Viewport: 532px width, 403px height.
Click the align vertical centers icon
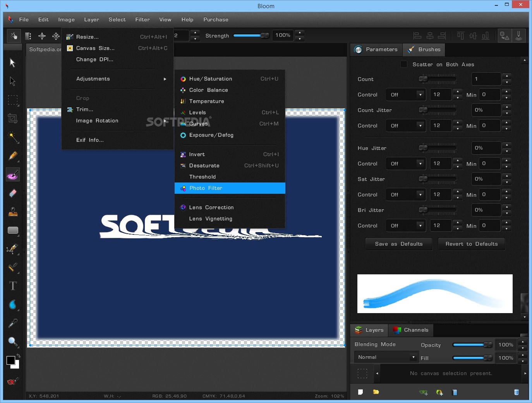click(x=473, y=36)
